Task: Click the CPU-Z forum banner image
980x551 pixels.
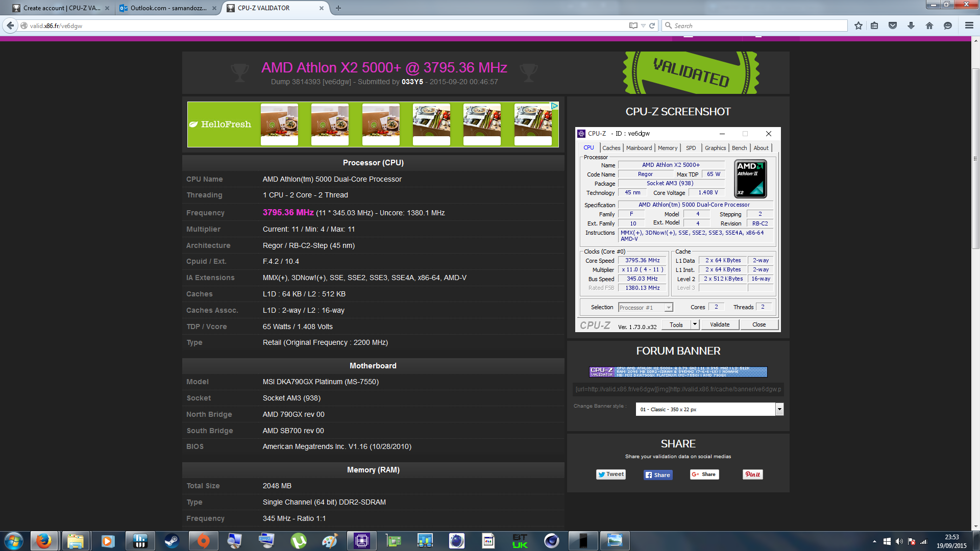Action: pyautogui.click(x=678, y=372)
